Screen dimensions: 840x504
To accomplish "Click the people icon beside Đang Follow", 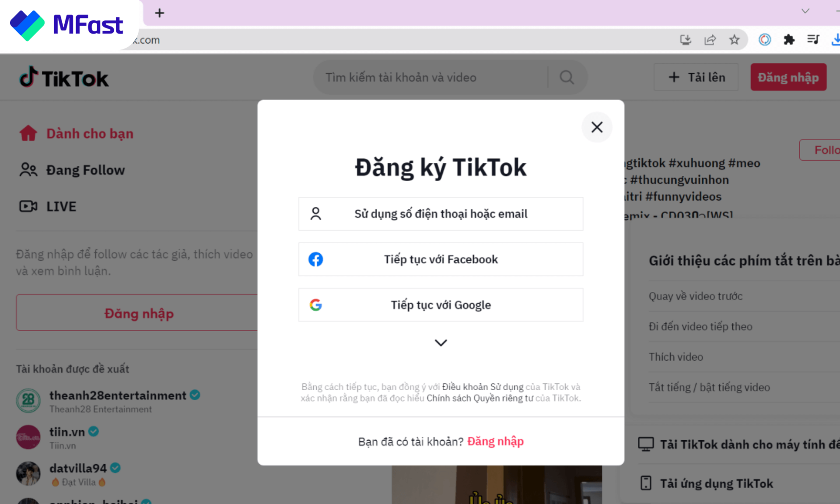I will tap(28, 170).
